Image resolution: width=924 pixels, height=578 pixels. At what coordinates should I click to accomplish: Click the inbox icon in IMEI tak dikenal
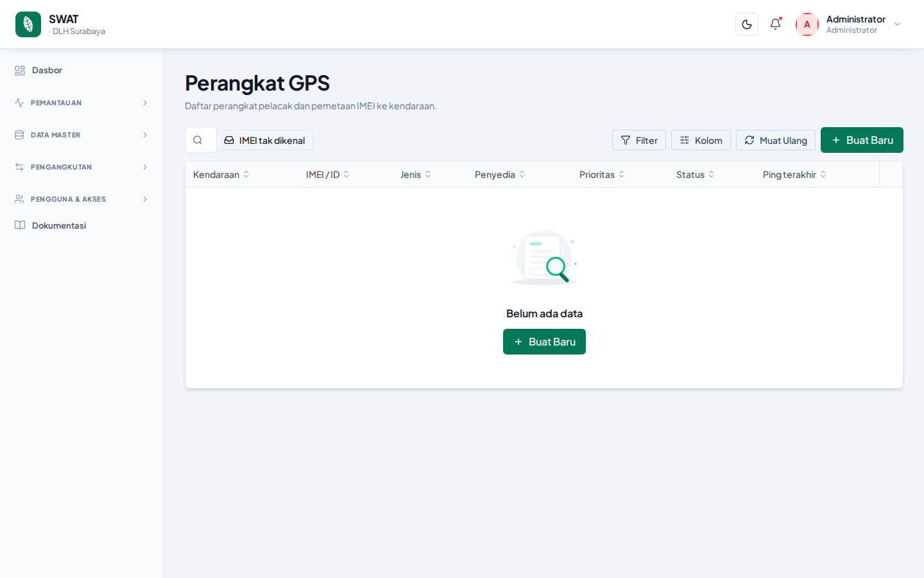[229, 140]
